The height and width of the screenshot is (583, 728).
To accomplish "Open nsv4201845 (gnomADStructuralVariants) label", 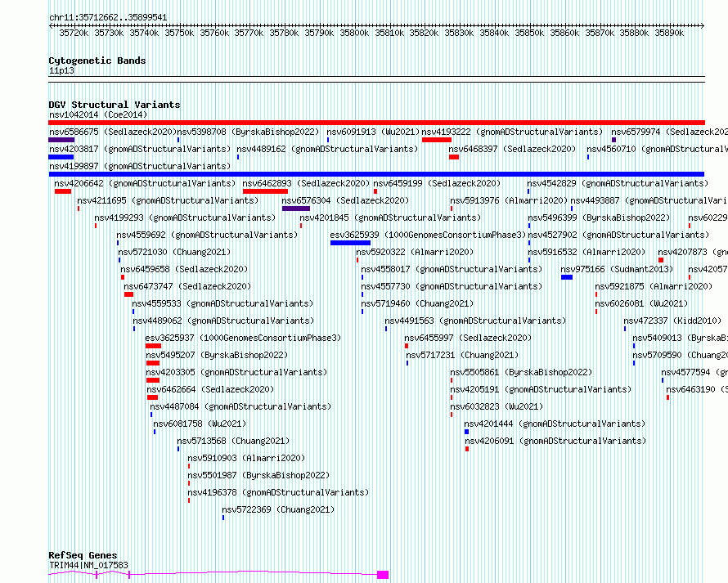I will pyautogui.click(x=390, y=218).
